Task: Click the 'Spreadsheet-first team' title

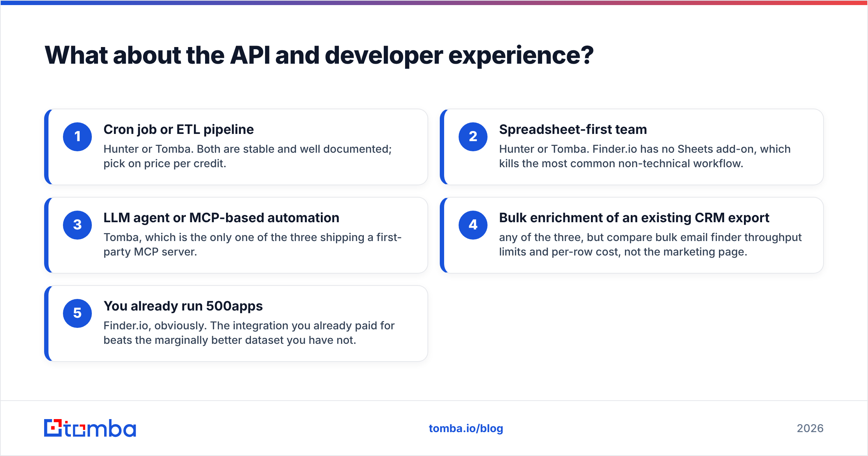Action: [573, 130]
